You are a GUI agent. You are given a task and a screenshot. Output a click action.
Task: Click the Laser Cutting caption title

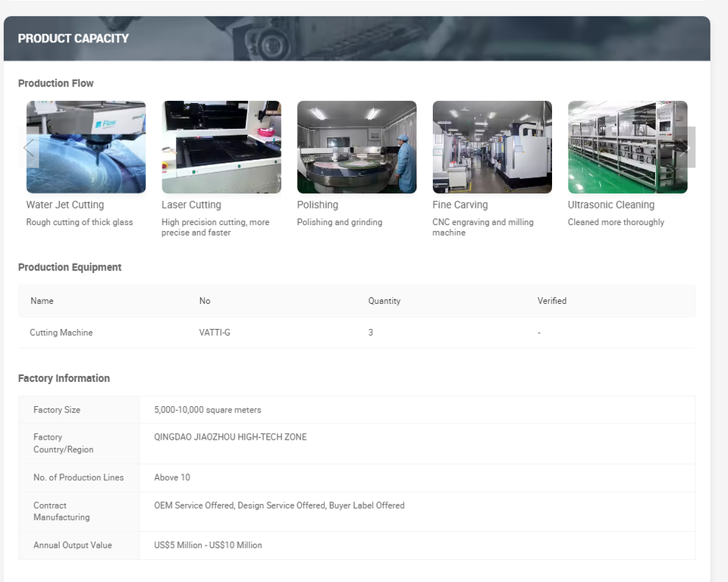point(191,205)
